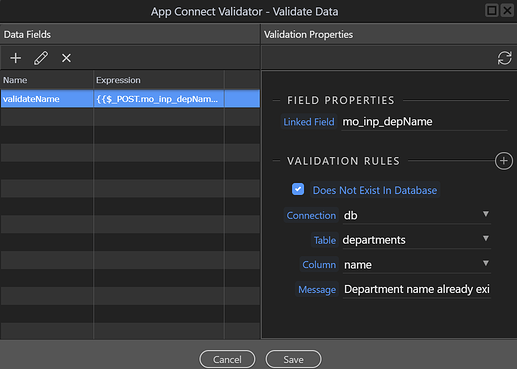The width and height of the screenshot is (517, 369).
Task: Add a new data field with plus icon
Action: tap(15, 58)
